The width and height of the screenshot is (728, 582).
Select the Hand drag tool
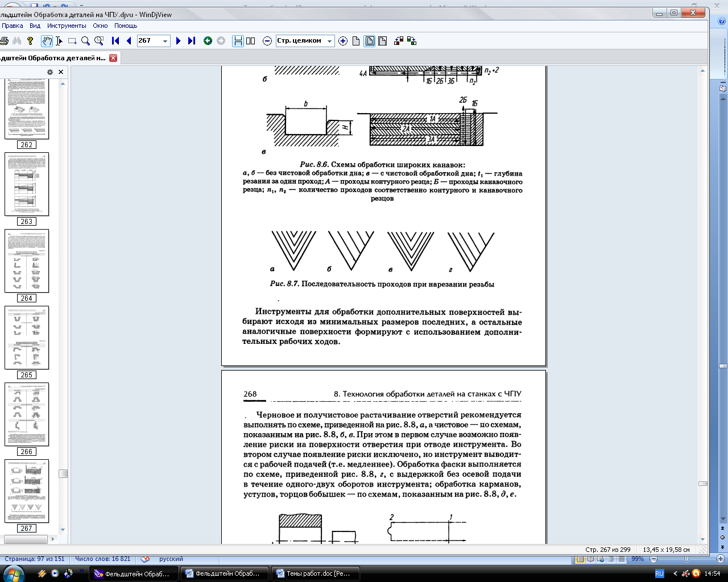point(47,41)
